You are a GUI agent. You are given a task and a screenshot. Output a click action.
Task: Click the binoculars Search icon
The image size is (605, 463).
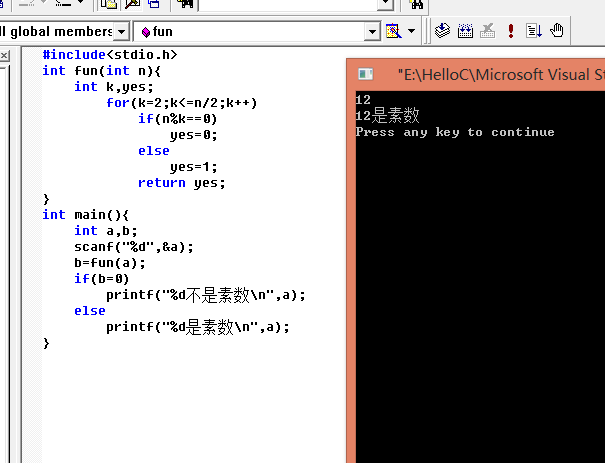(x=416, y=5)
